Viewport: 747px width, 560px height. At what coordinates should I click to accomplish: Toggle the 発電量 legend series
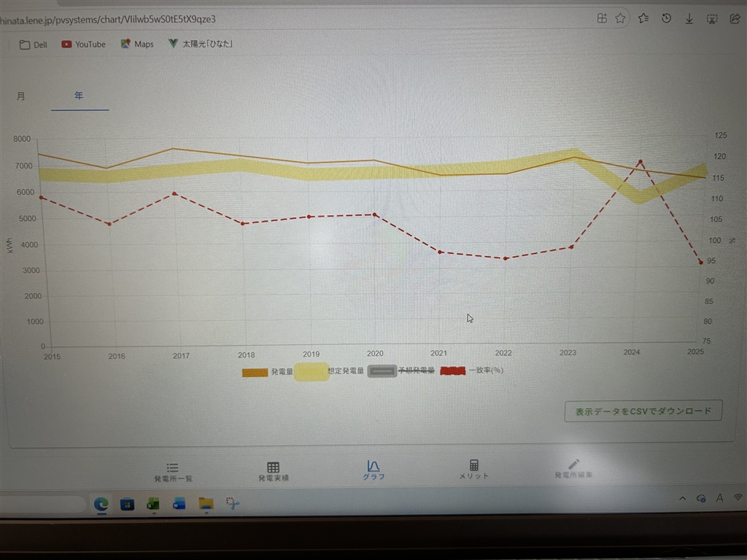pos(267,371)
